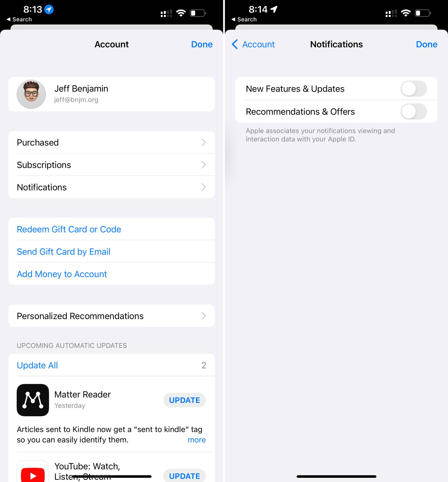448x482 pixels.
Task: Tap the back arrow Account icon
Action: [253, 44]
